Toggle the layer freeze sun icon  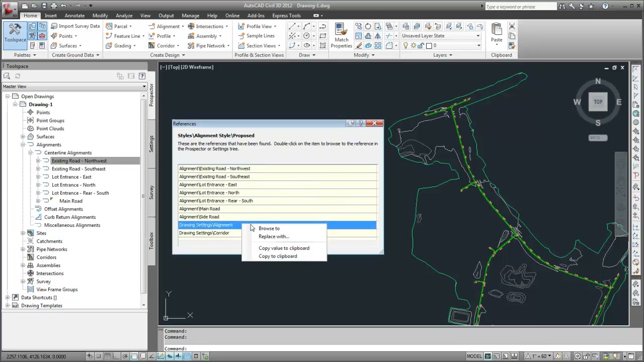click(x=413, y=46)
